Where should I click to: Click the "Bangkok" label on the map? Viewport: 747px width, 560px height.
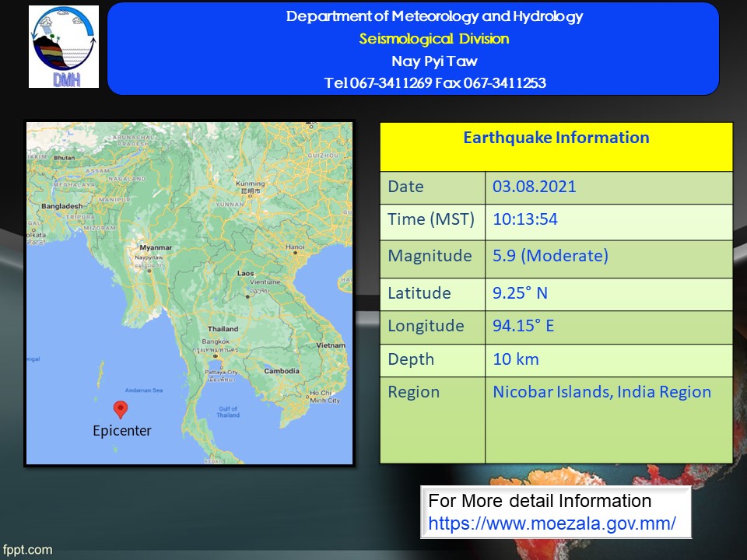(x=216, y=341)
